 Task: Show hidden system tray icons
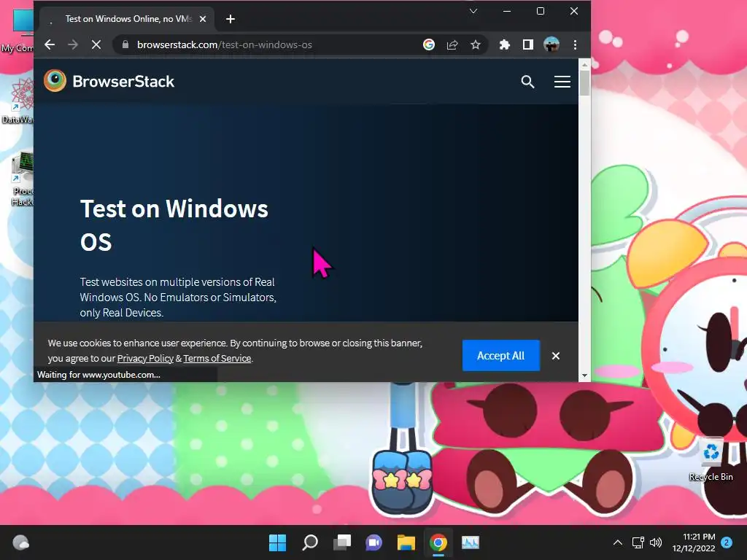pos(617,542)
